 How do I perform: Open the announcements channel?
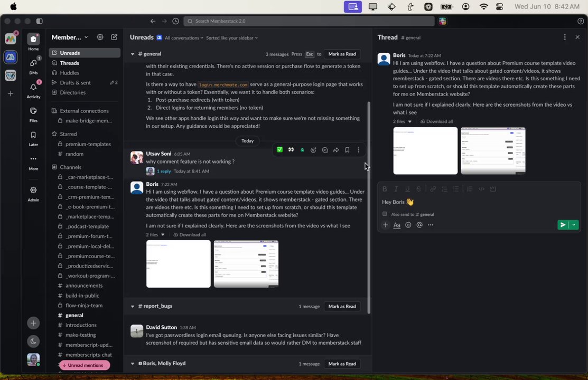[85, 286]
